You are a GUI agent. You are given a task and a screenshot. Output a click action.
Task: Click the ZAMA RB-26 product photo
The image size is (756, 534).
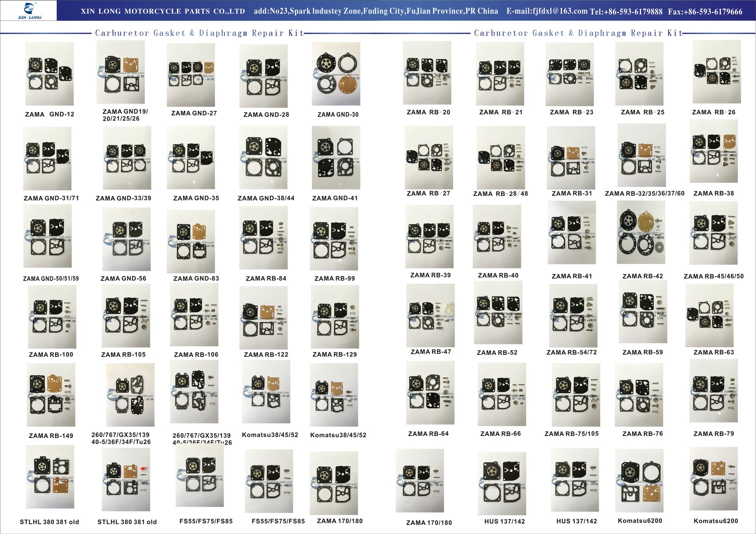click(717, 72)
